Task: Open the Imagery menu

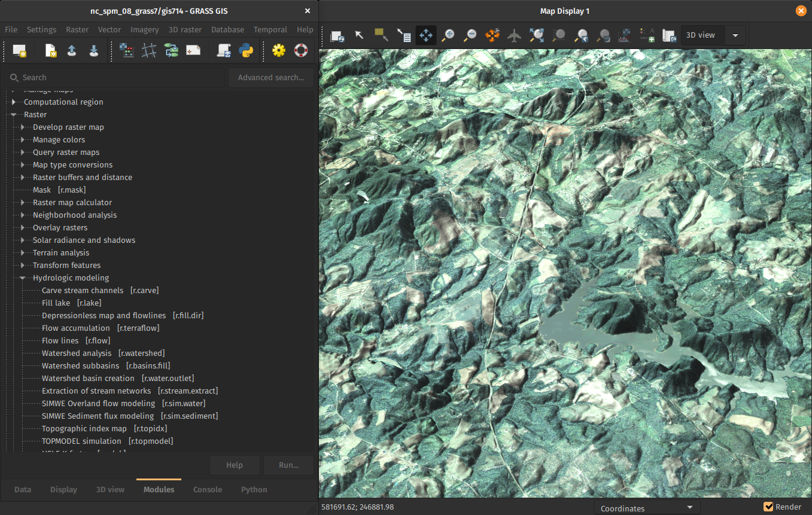Action: pos(144,29)
